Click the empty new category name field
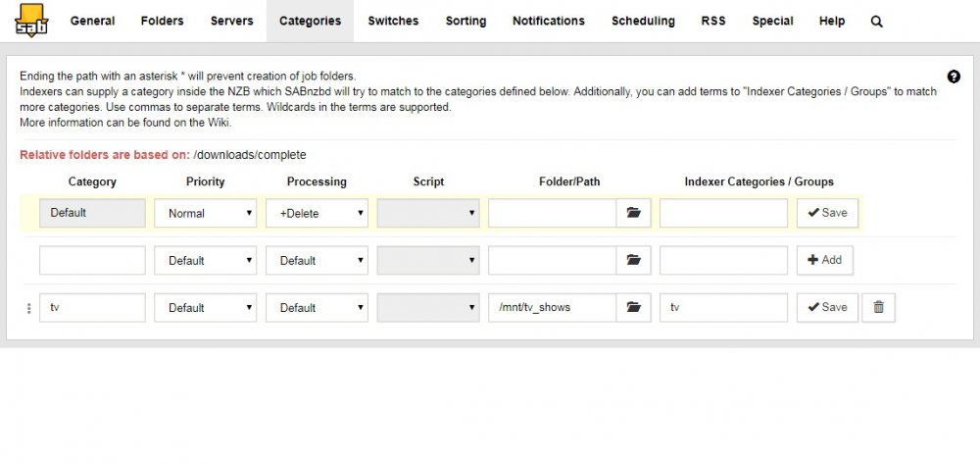The height and width of the screenshot is (464, 980). coord(92,260)
